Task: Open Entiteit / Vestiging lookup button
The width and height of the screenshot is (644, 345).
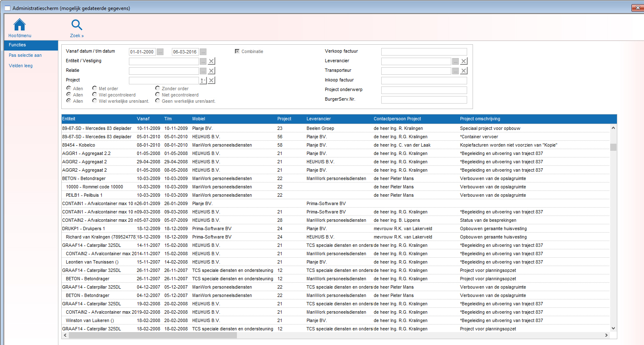Action: coord(203,61)
